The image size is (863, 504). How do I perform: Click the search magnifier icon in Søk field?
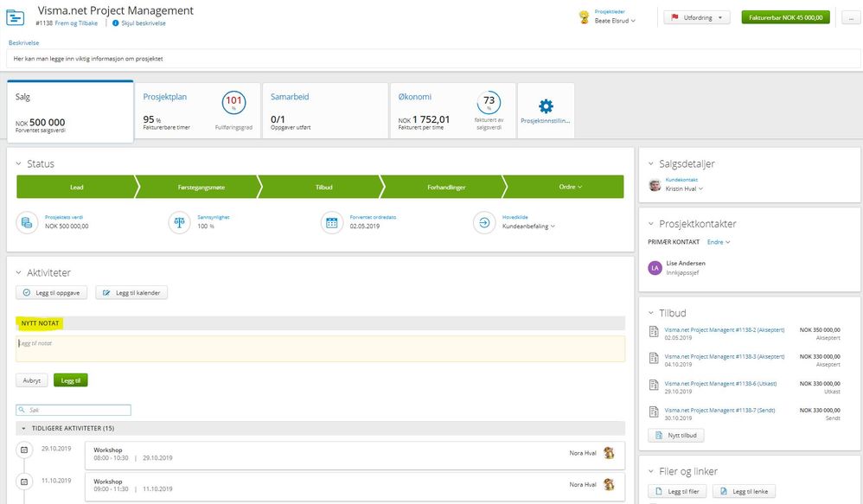point(22,410)
